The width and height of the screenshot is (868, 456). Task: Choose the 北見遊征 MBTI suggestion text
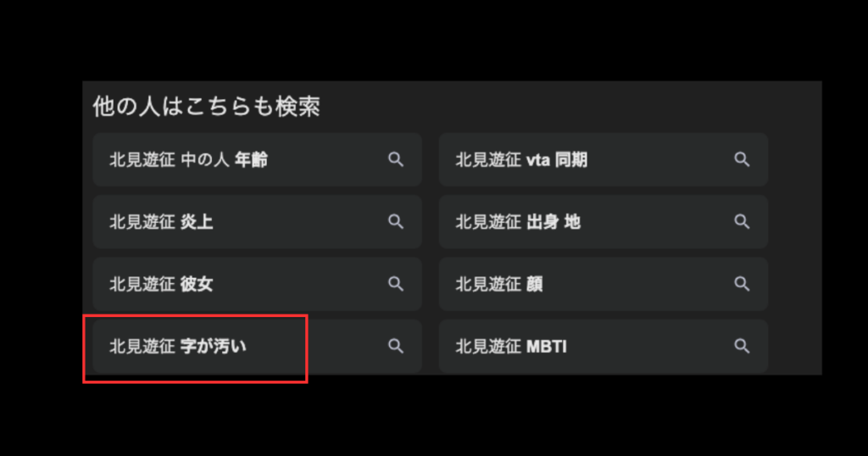coord(511,347)
